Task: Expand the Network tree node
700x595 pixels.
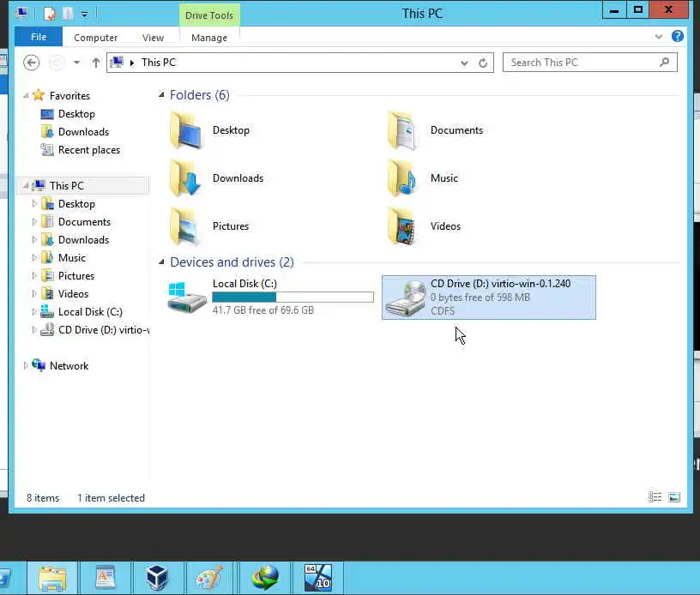Action: (26, 365)
